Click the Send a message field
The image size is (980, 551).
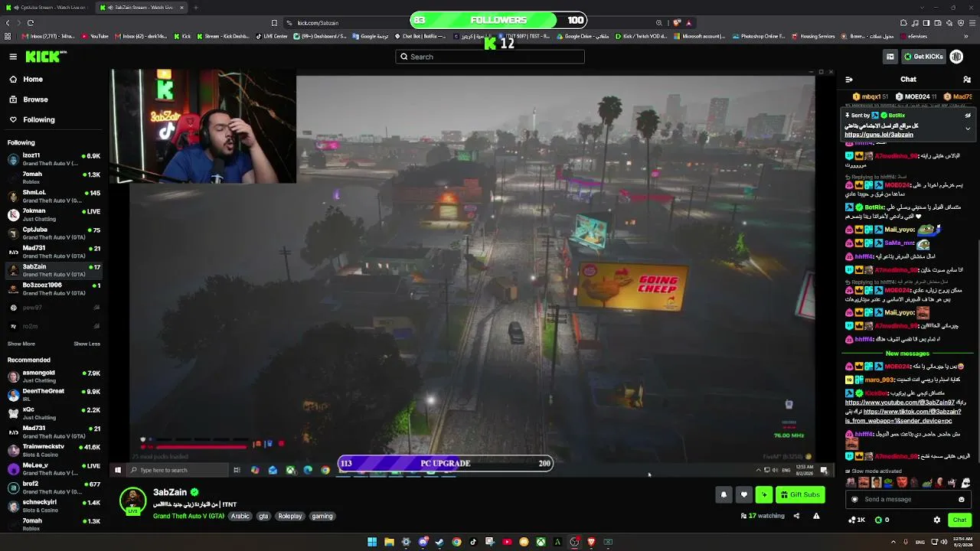coord(908,500)
